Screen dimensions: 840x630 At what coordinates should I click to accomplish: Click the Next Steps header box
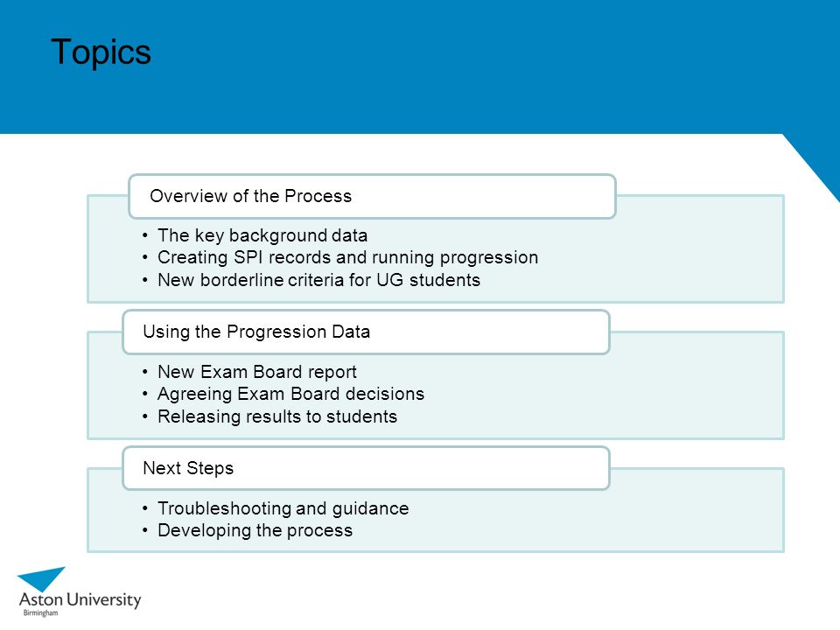366,468
